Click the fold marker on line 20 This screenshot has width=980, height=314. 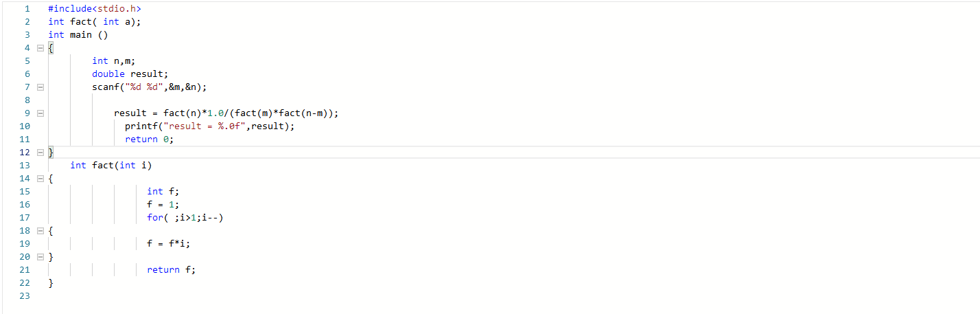click(x=40, y=257)
